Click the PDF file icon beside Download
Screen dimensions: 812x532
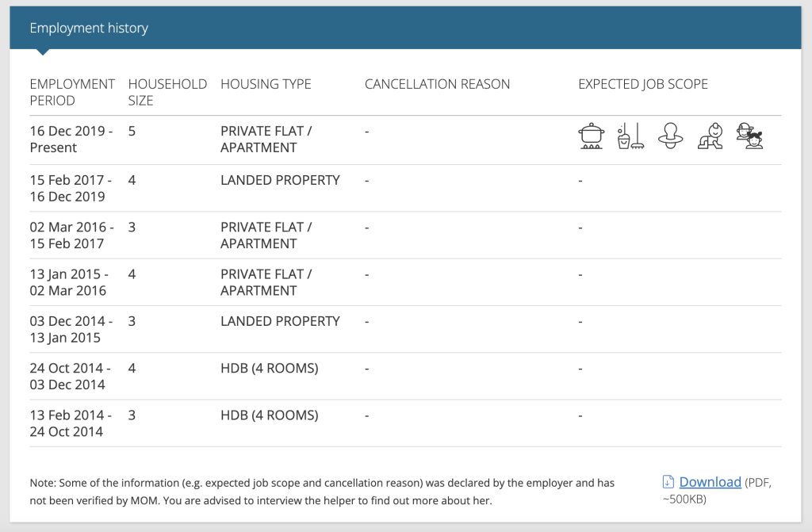coord(668,482)
